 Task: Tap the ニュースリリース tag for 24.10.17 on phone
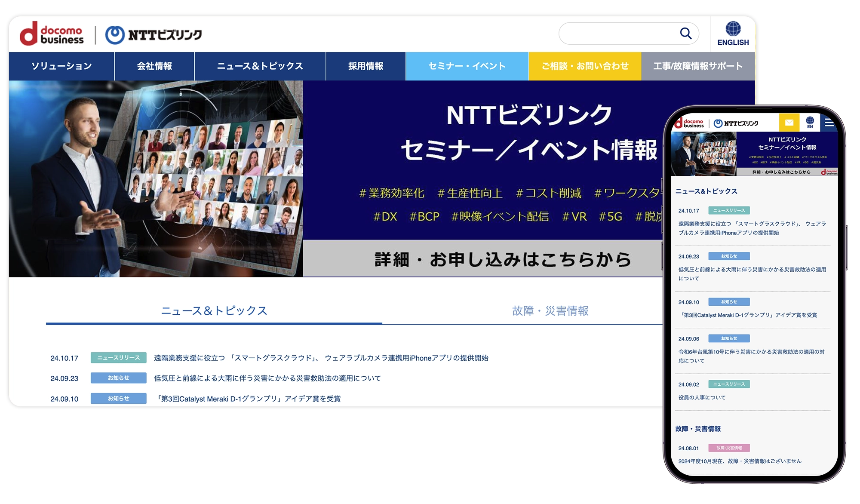729,210
